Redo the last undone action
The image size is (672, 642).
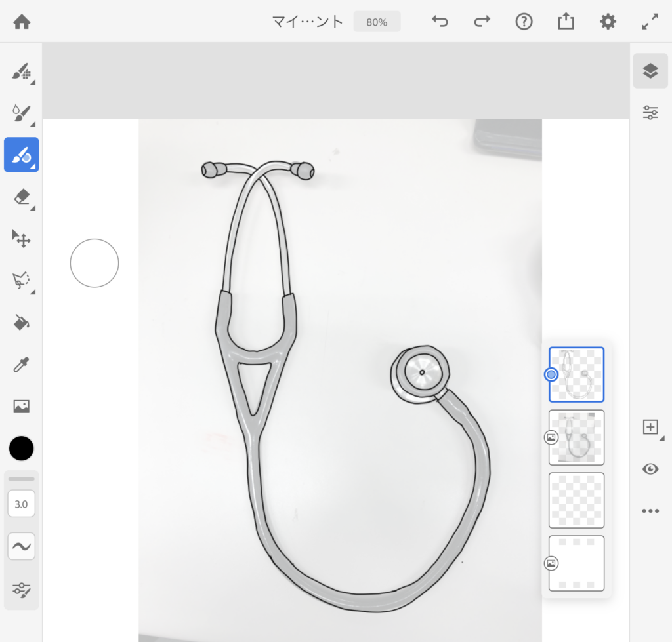pyautogui.click(x=482, y=22)
